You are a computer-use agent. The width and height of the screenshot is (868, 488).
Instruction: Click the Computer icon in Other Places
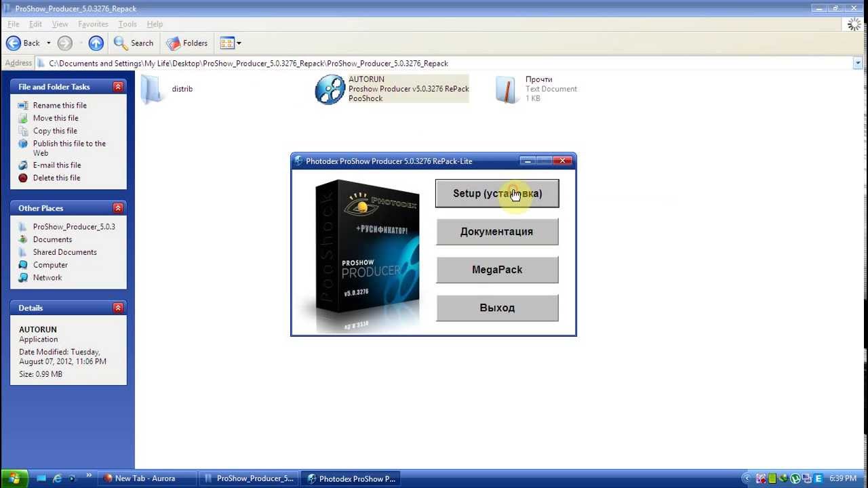point(23,265)
